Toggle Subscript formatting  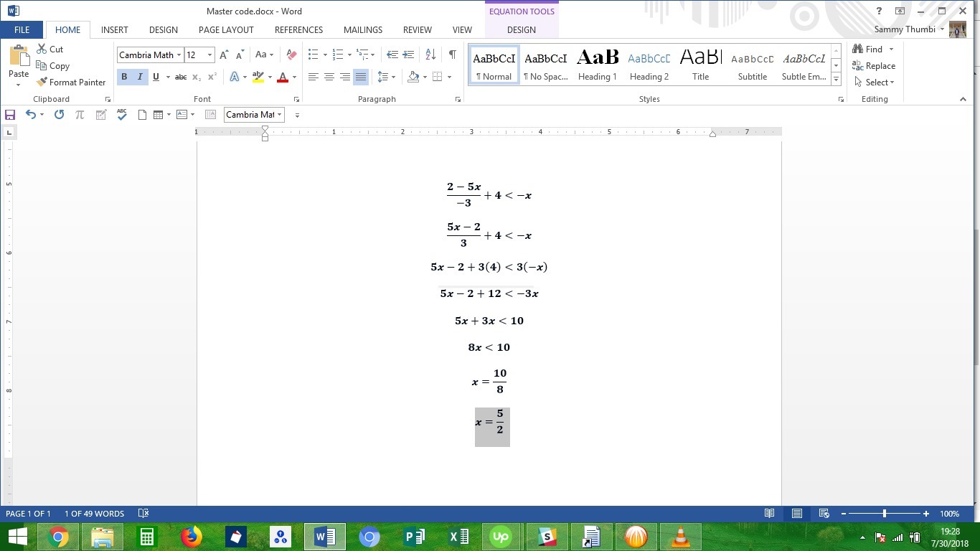pos(197,77)
